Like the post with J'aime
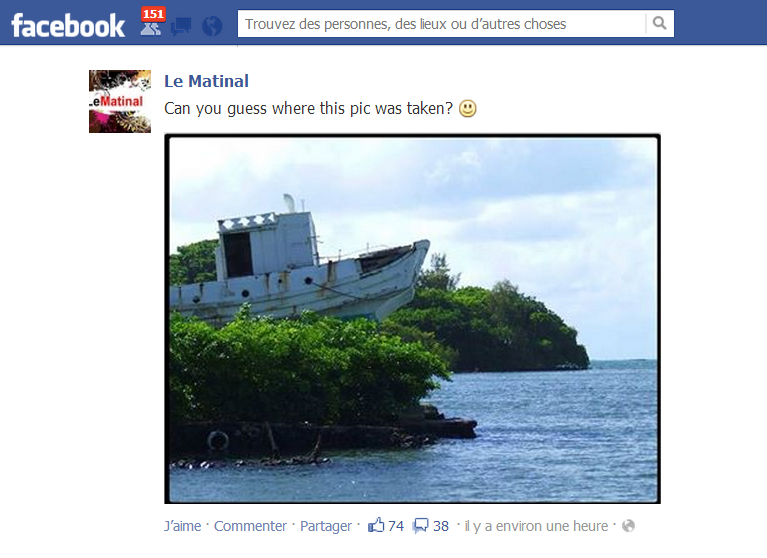The width and height of the screenshot is (767, 558). coord(182,526)
